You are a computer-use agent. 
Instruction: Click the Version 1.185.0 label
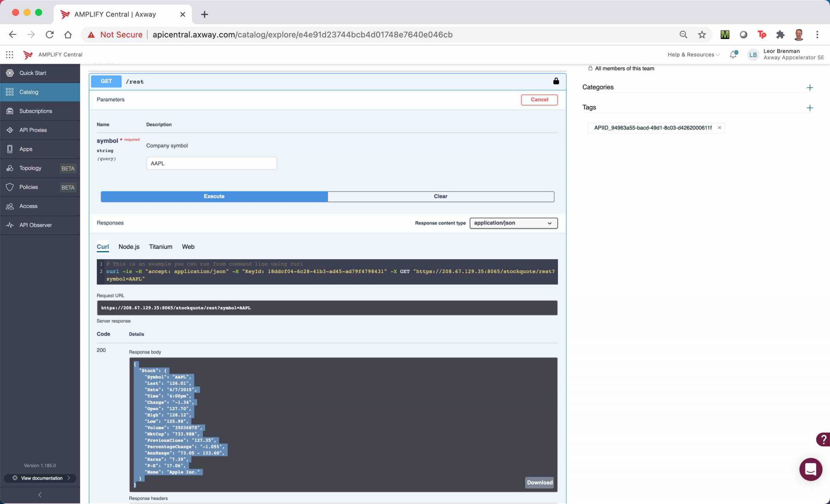tap(40, 465)
